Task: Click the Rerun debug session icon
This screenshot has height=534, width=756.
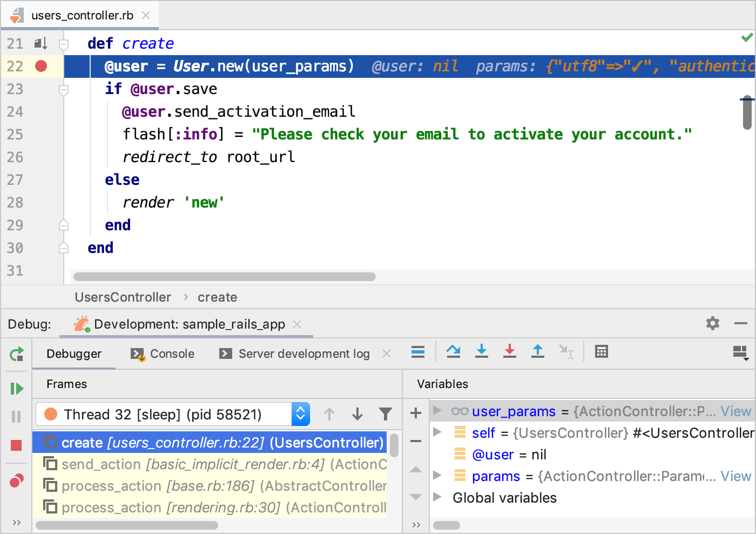Action: tap(17, 355)
